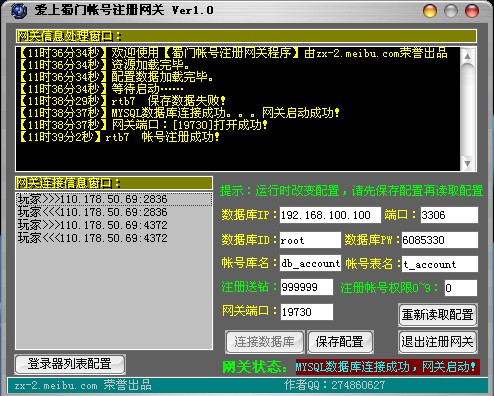
Task: Click the gray circle window button
Action: point(451,11)
